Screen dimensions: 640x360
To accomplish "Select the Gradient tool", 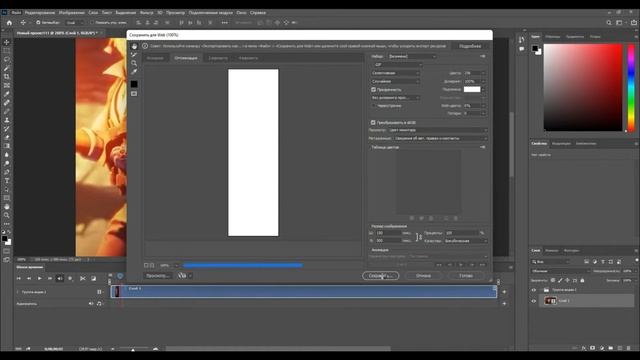I will 7,146.
